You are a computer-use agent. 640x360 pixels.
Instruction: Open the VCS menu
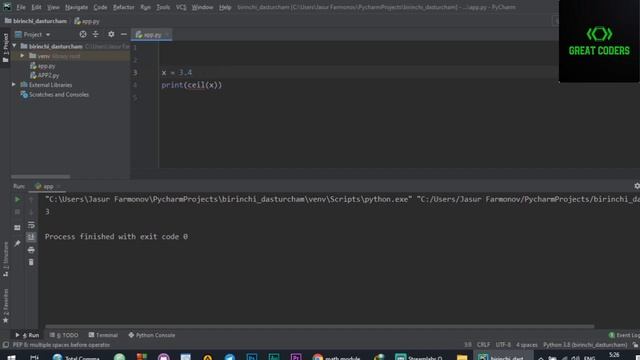(x=181, y=7)
